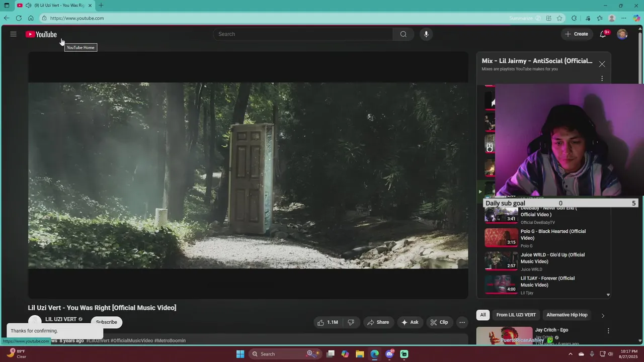
Task: Subscribe to LIL UZI VERT
Action: tap(107, 322)
